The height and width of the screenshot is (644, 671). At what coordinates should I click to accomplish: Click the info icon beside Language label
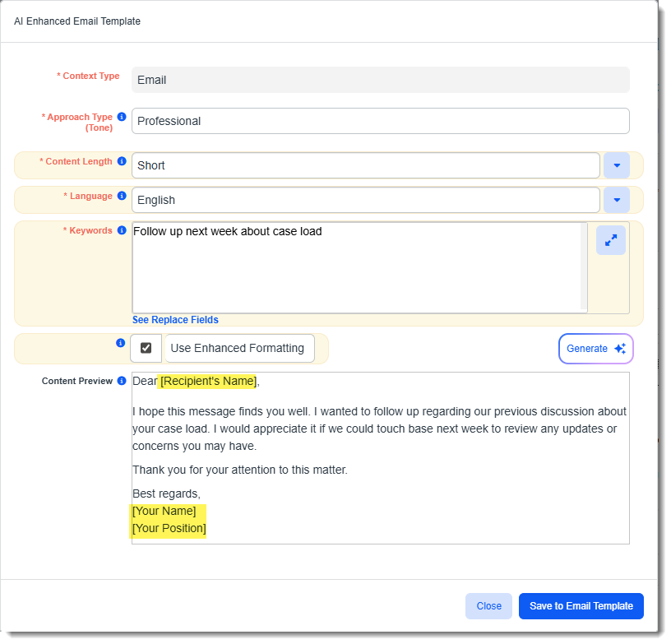(122, 197)
